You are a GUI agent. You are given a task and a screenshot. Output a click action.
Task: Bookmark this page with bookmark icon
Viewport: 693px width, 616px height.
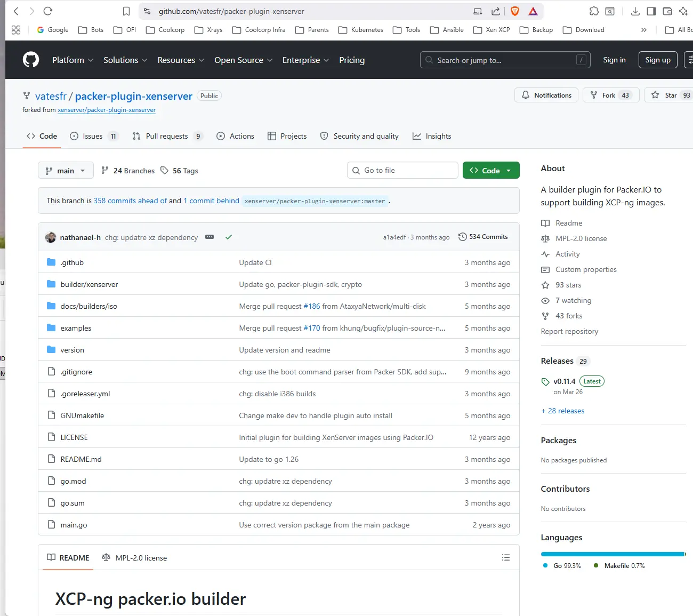pyautogui.click(x=126, y=11)
